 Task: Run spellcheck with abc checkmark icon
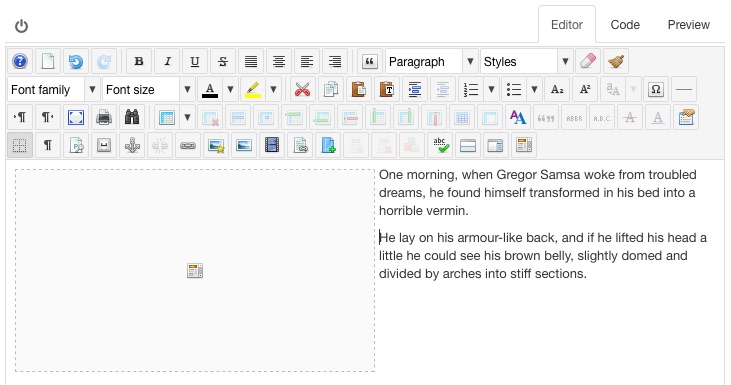tap(440, 145)
